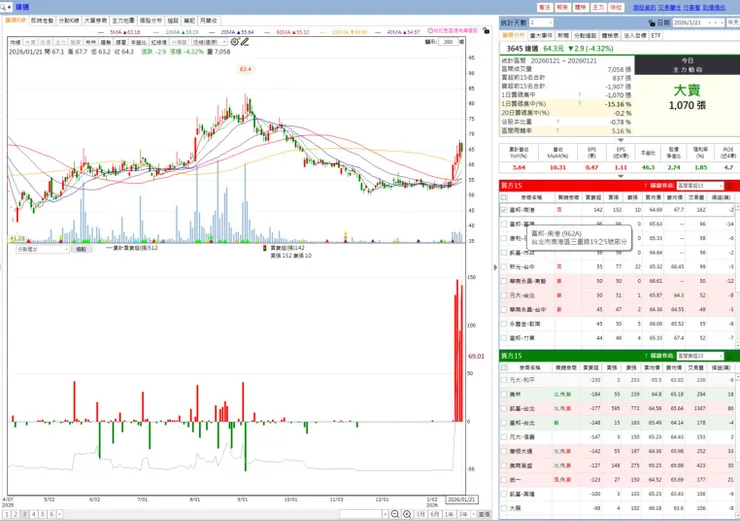
Task: Toggle select-all checkbox in 買方15 table header
Action: [504, 197]
